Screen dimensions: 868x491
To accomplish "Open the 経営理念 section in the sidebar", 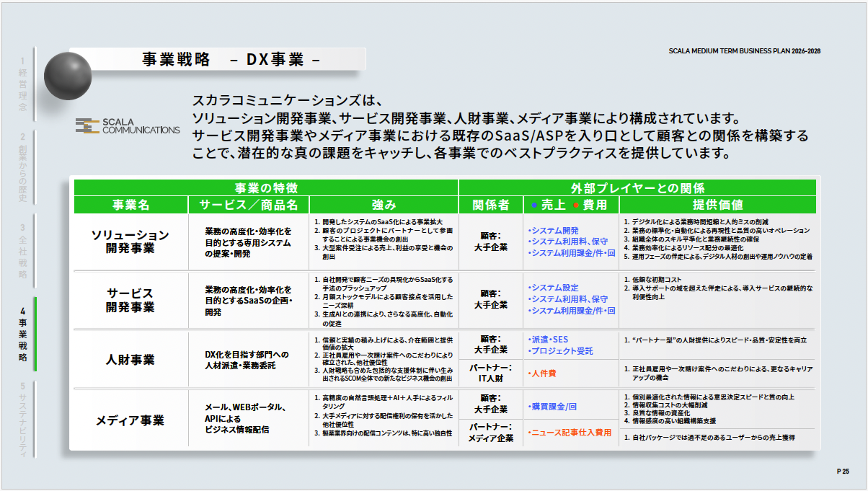I will (x=23, y=84).
